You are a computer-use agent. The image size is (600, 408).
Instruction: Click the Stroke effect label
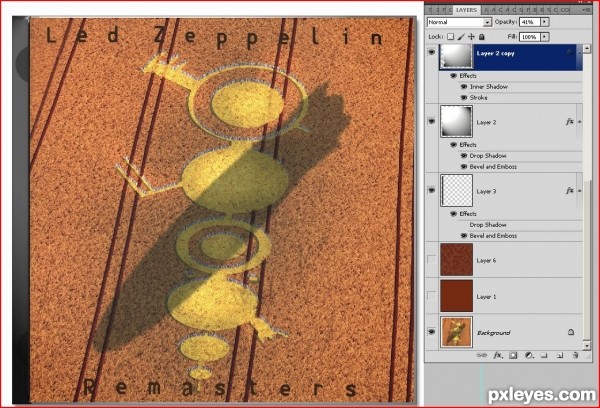(479, 98)
